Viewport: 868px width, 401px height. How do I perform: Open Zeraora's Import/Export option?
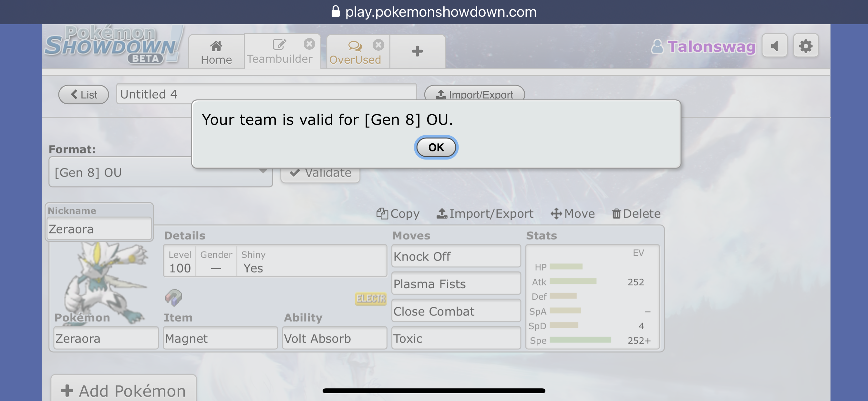coord(485,214)
